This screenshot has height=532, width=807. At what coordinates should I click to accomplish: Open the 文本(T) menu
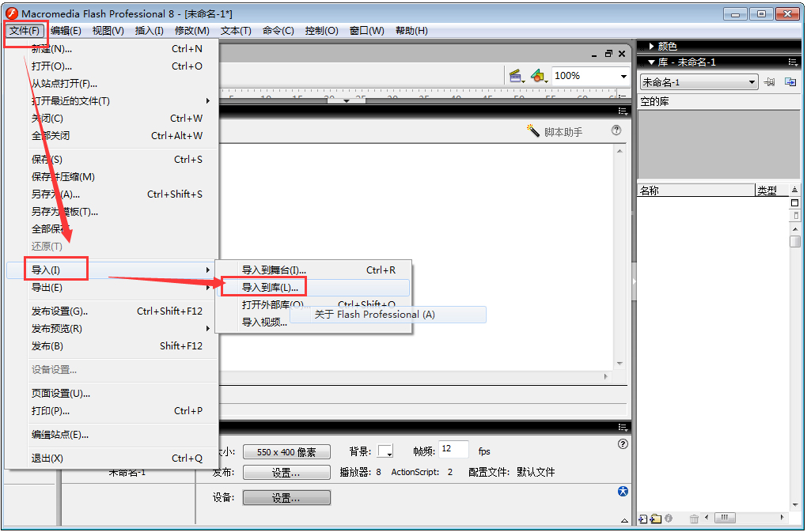[x=236, y=30]
